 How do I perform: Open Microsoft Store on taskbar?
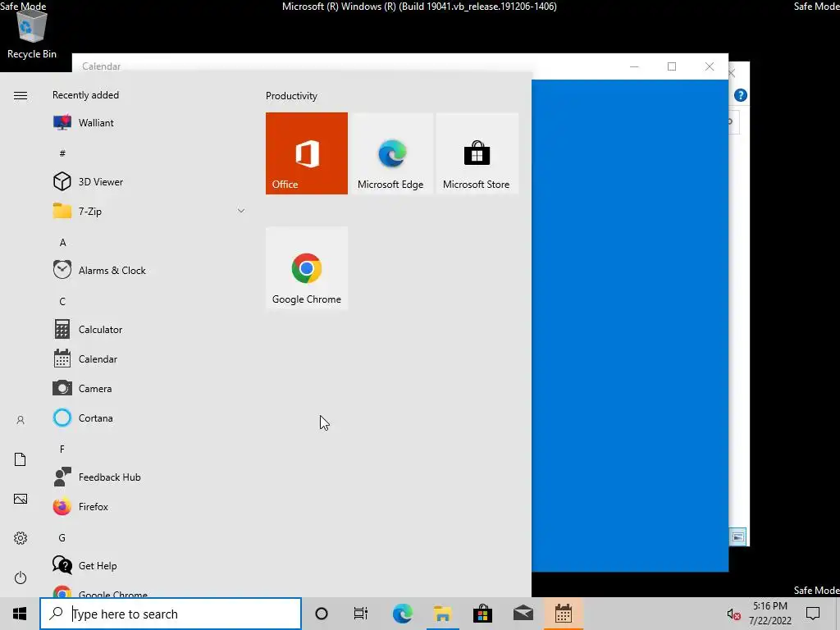pyautogui.click(x=482, y=614)
